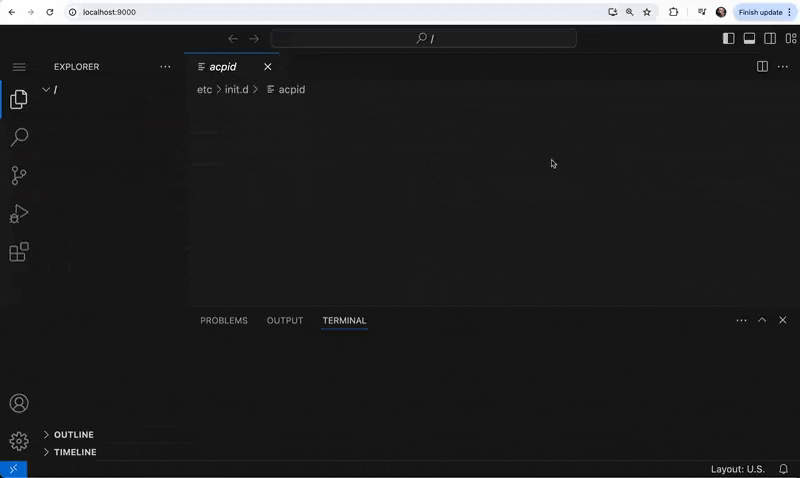Open the Manage gear icon

[x=18, y=441]
